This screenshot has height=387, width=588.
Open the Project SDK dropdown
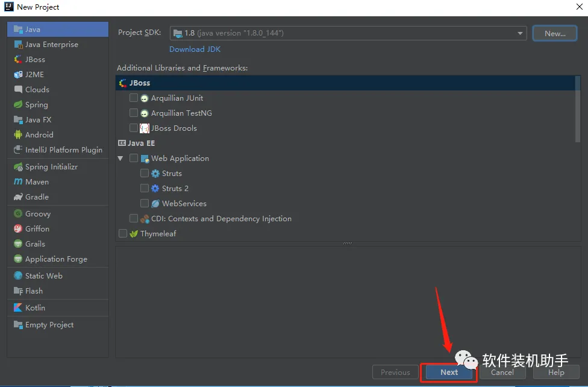point(348,33)
